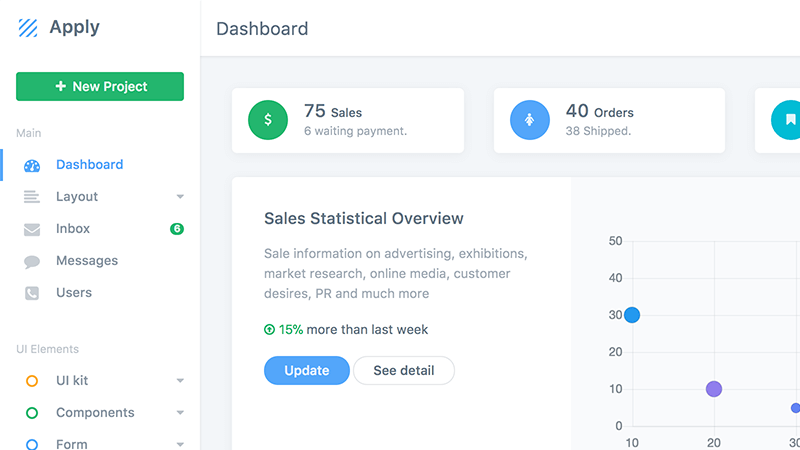Screen dimensions: 800x450
Task: Expand the Components submenu arrow
Action: 180,413
